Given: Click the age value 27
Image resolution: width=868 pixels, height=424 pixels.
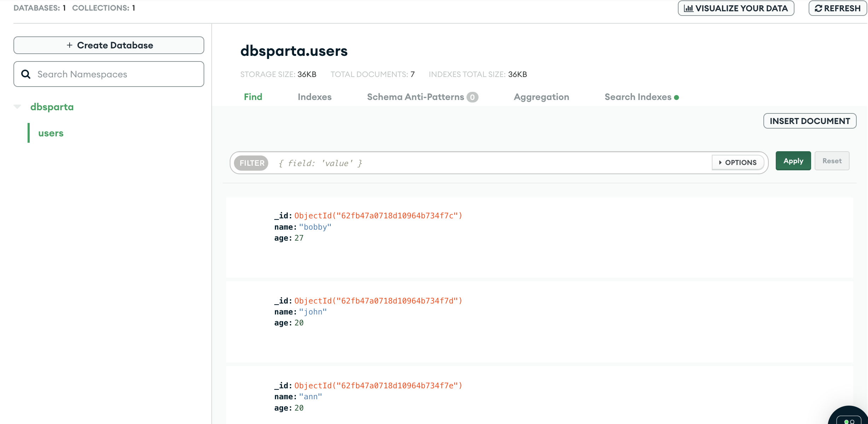Looking at the screenshot, I should [x=299, y=238].
